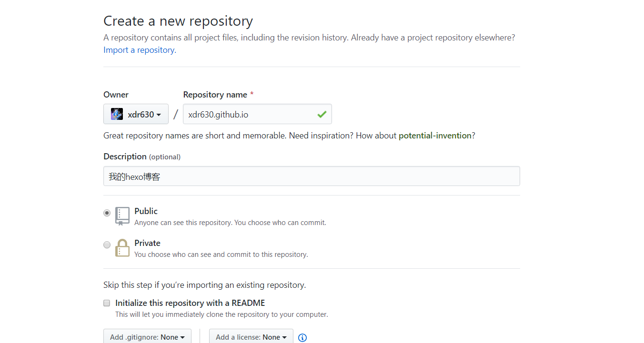Click the Public repository book icon

[x=122, y=216]
